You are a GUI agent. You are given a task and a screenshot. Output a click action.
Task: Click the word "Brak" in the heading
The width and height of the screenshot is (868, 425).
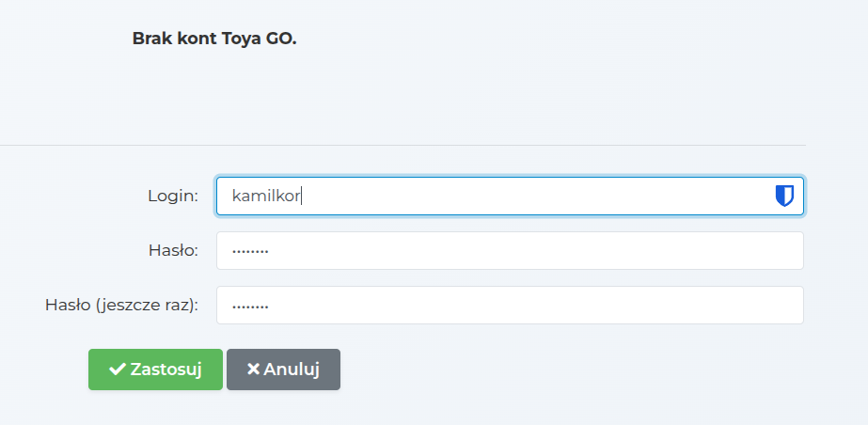(x=152, y=39)
